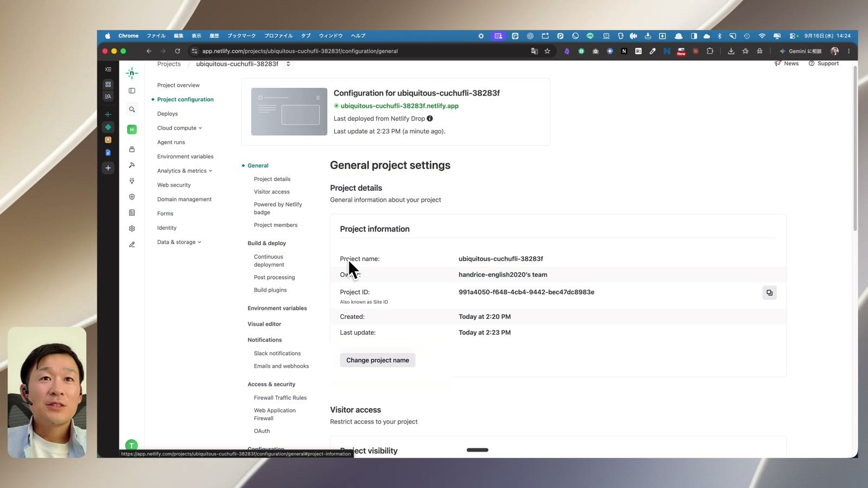Click the Netlify logo icon

132,73
